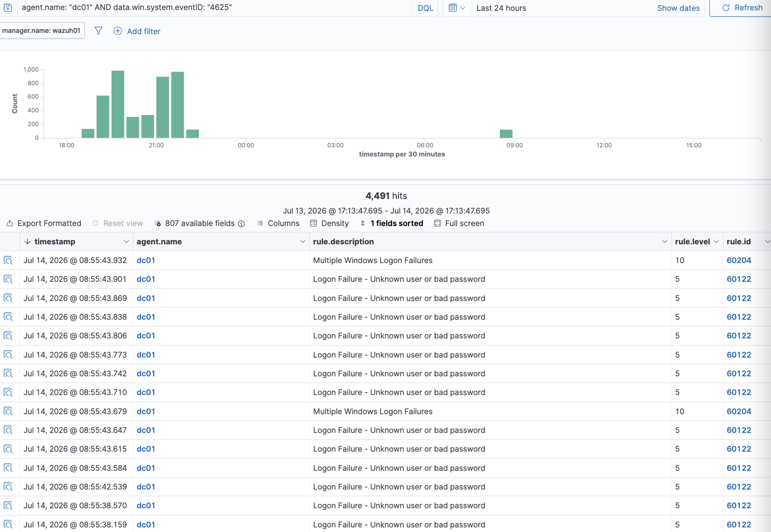
Task: Inspect document at 08:55:38.159
Action: click(8, 525)
